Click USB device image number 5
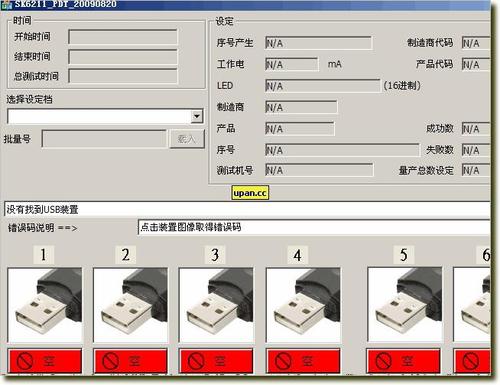This screenshot has width=500, height=385. (x=405, y=305)
